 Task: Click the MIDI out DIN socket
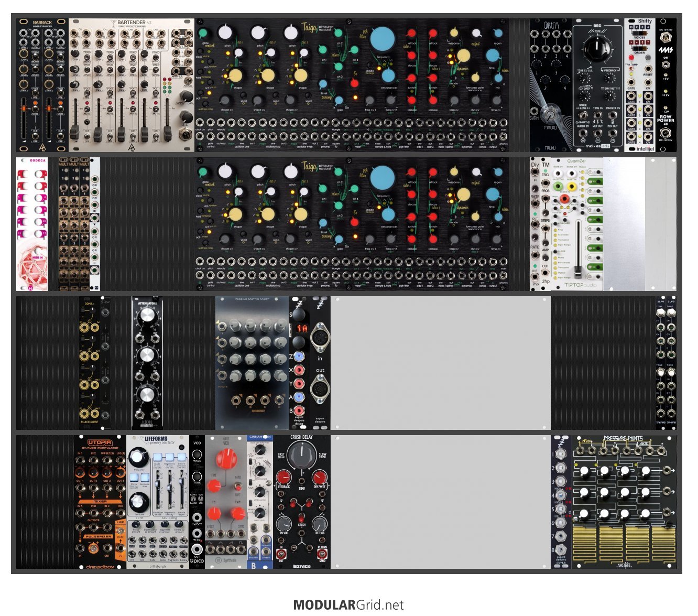pos(320,389)
